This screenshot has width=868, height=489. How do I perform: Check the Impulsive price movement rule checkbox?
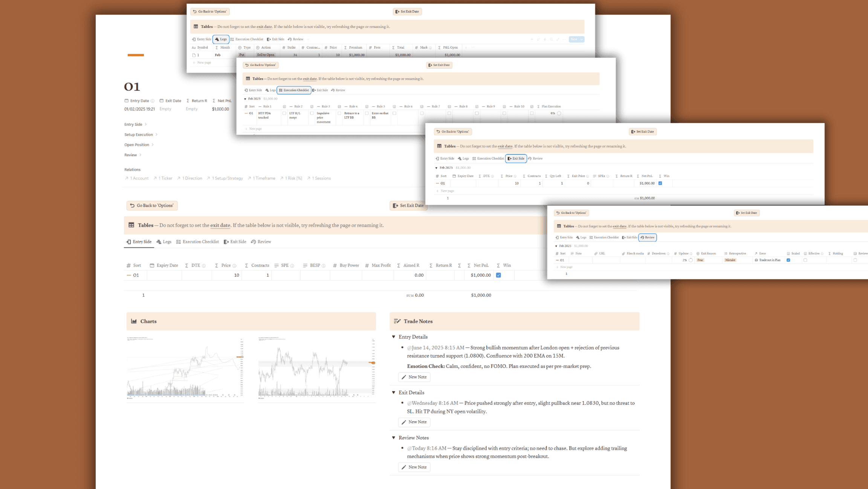(339, 113)
